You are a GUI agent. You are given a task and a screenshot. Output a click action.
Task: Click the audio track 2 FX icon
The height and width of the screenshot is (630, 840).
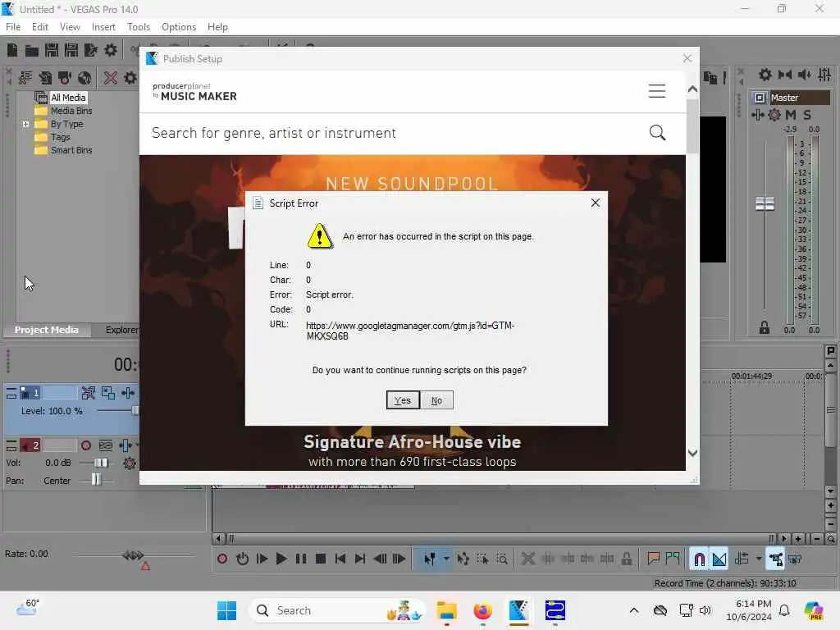tap(126, 445)
